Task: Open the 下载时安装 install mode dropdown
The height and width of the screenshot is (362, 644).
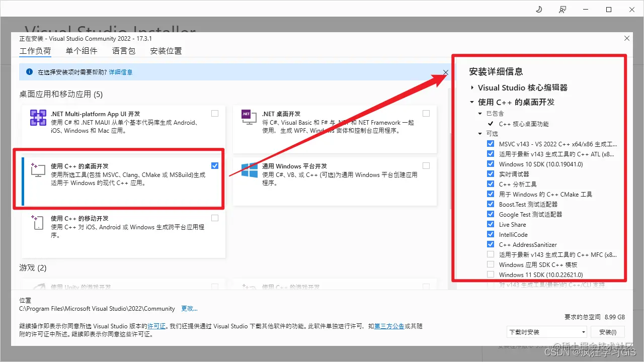Action: (x=547, y=332)
